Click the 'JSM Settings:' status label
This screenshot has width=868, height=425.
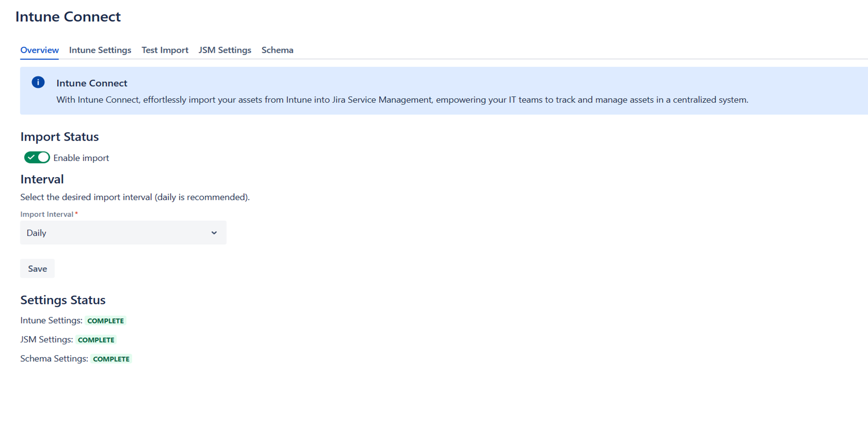click(x=47, y=340)
